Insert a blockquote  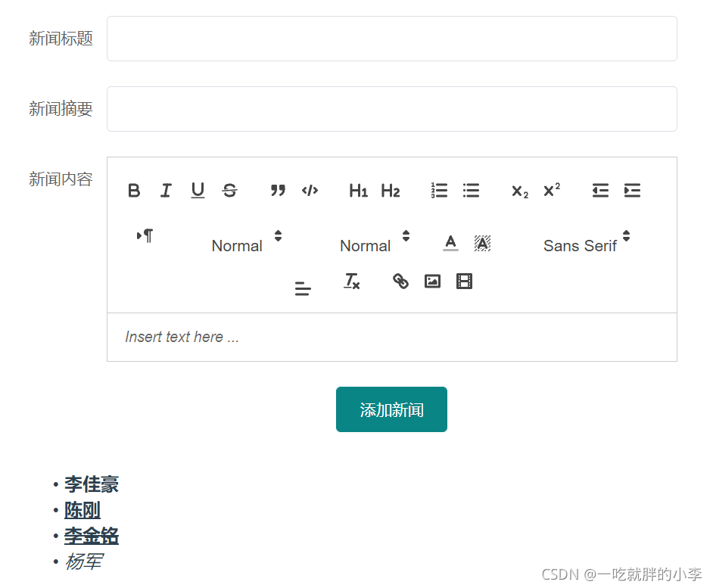tap(278, 191)
